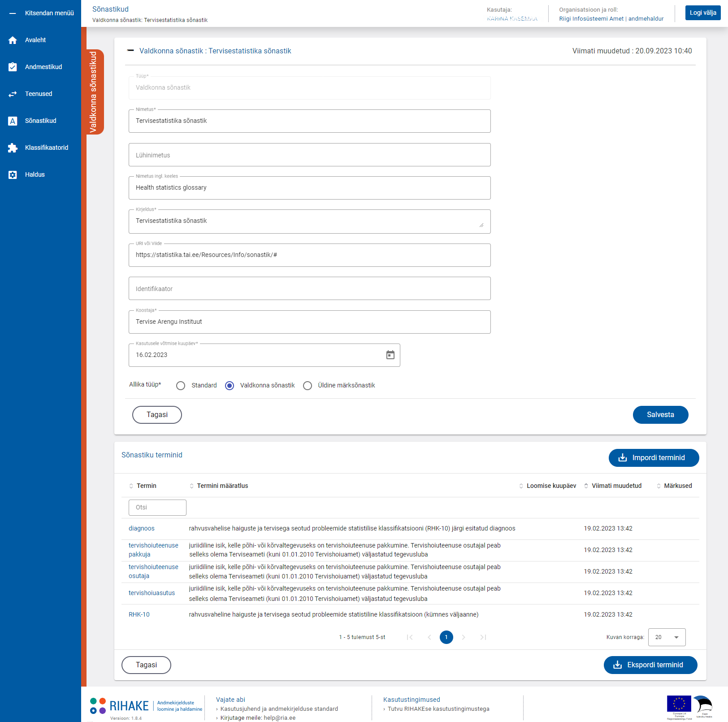The width and height of the screenshot is (728, 722).
Task: Focus the Otsi search field
Action: point(157,508)
